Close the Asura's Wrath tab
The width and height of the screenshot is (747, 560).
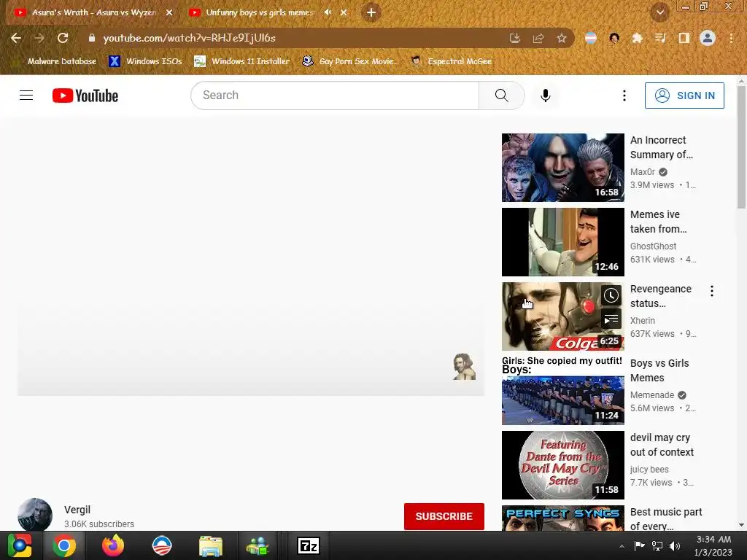click(x=169, y=12)
